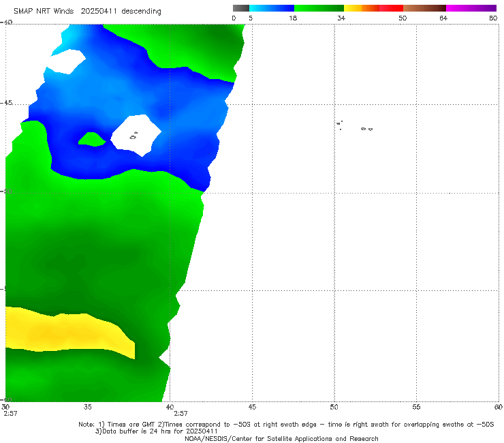The image size is (504, 443).
Task: Click the date '20250411' in the title
Action: click(98, 11)
